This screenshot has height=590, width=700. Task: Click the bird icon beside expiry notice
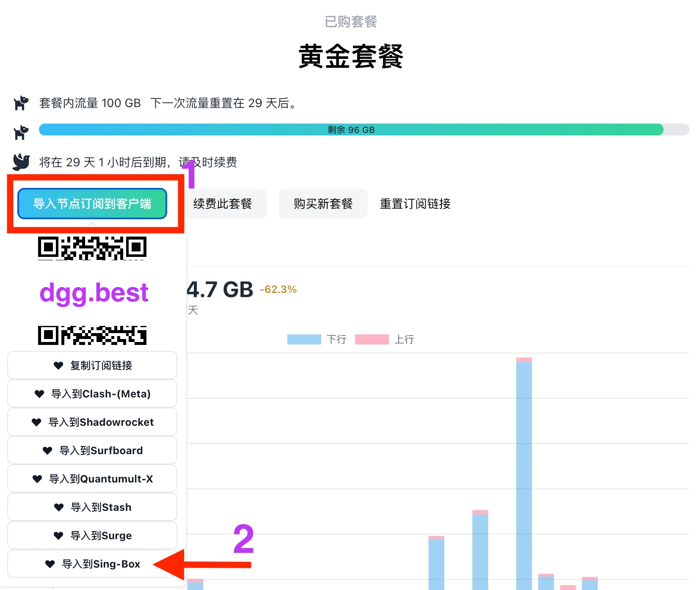pos(21,162)
